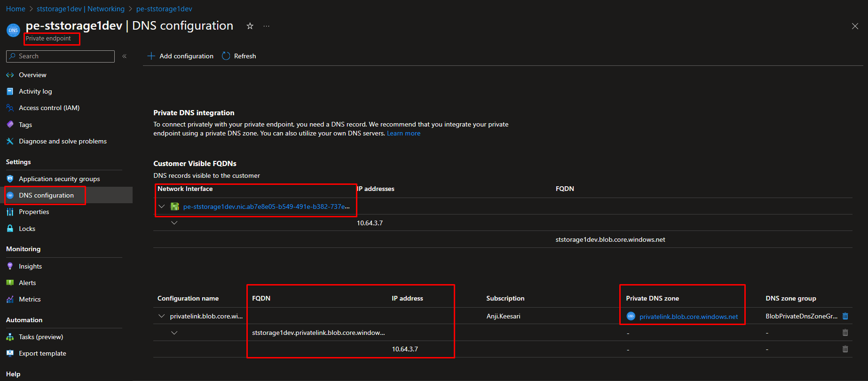This screenshot has width=868, height=381.
Task: Select BlobPrivateDnsZoneGr... zone group cell
Action: 801,316
